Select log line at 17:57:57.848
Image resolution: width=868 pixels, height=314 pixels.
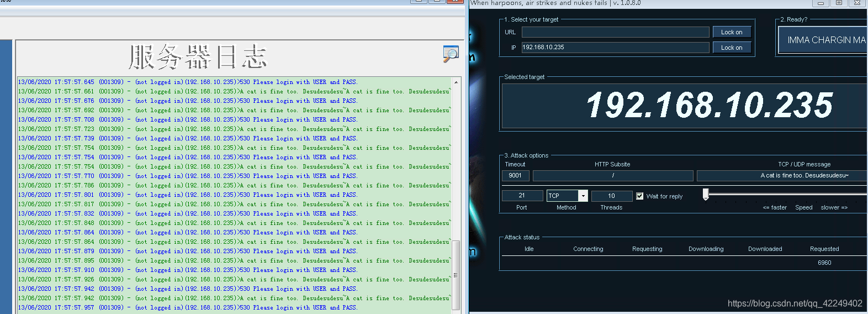click(234, 223)
